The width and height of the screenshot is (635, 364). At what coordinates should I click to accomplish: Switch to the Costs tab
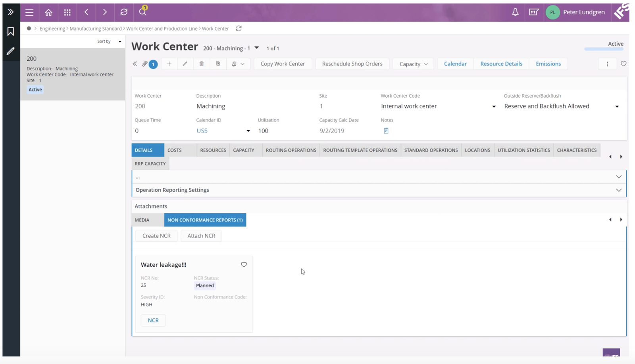click(181, 150)
